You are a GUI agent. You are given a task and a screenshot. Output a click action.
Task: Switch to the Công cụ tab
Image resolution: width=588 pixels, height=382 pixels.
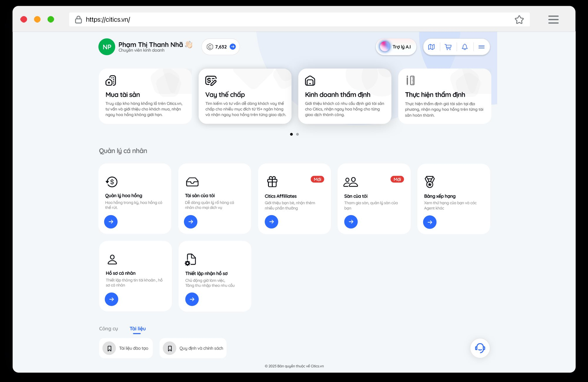pos(108,328)
